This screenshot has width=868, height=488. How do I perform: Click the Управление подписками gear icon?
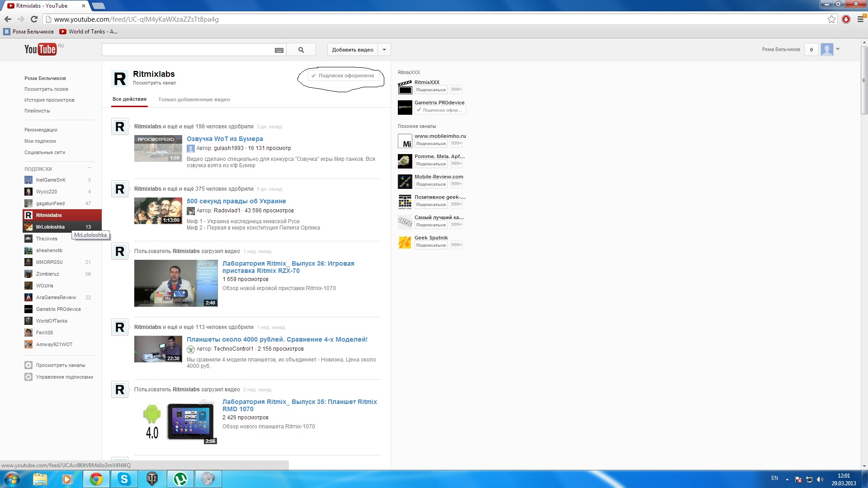pos(28,377)
